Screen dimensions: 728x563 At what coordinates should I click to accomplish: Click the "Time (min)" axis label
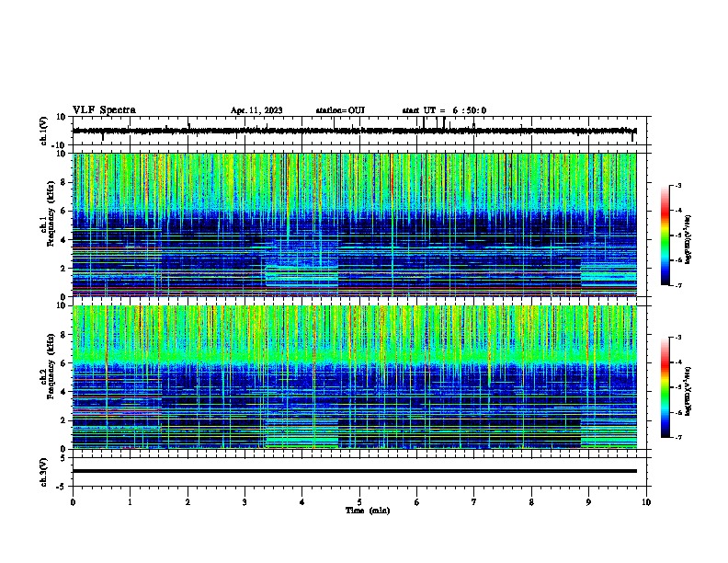(368, 511)
